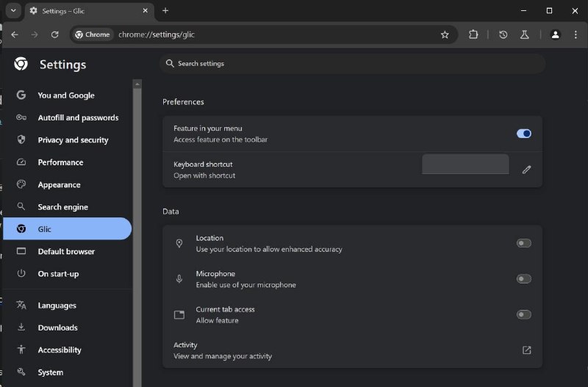Viewport: 588px width, 387px height.
Task: Open the Extensions puzzle icon
Action: tap(473, 35)
